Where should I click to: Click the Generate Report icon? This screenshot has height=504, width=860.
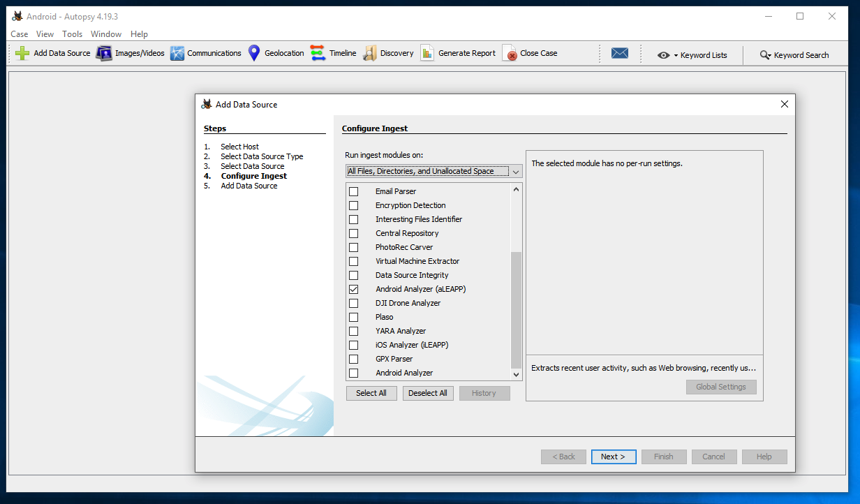pyautogui.click(x=427, y=53)
